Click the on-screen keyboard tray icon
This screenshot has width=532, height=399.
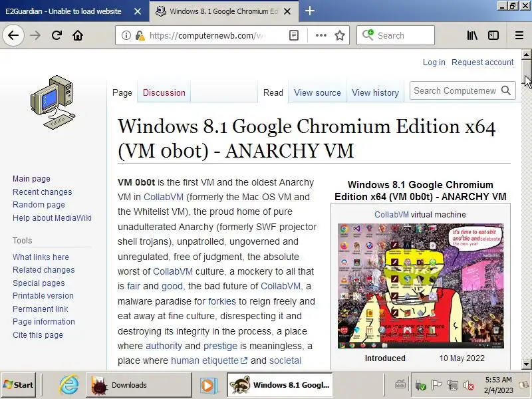click(400, 385)
